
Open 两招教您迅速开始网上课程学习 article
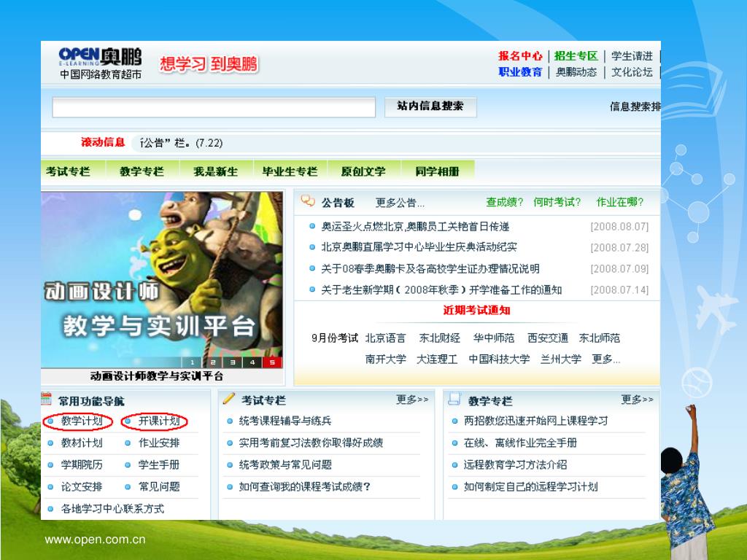(x=535, y=421)
